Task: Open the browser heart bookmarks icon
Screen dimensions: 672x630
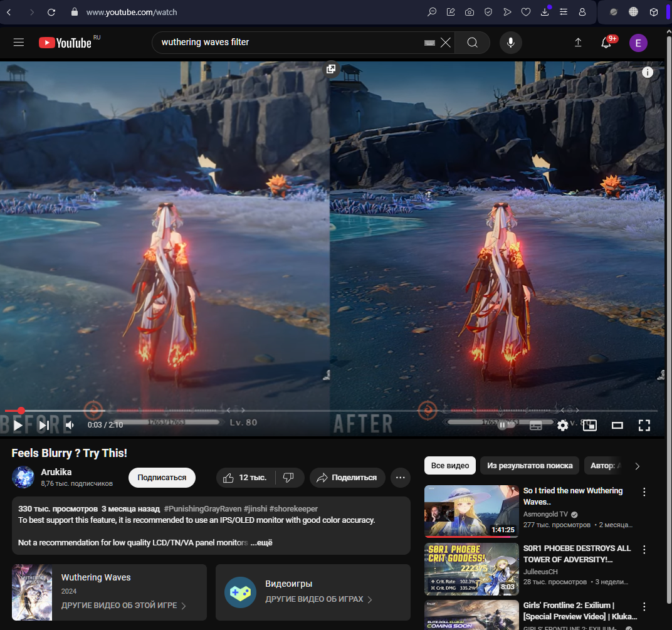Action: 526,12
